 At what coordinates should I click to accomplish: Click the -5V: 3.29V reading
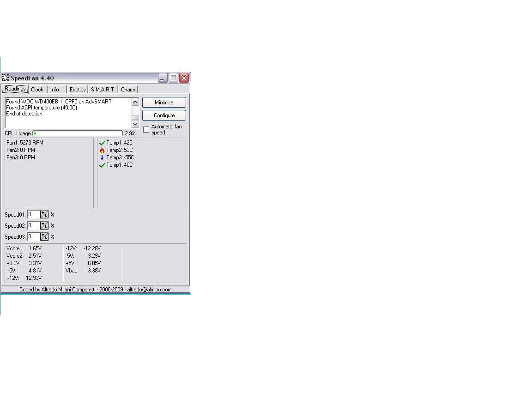[83, 256]
